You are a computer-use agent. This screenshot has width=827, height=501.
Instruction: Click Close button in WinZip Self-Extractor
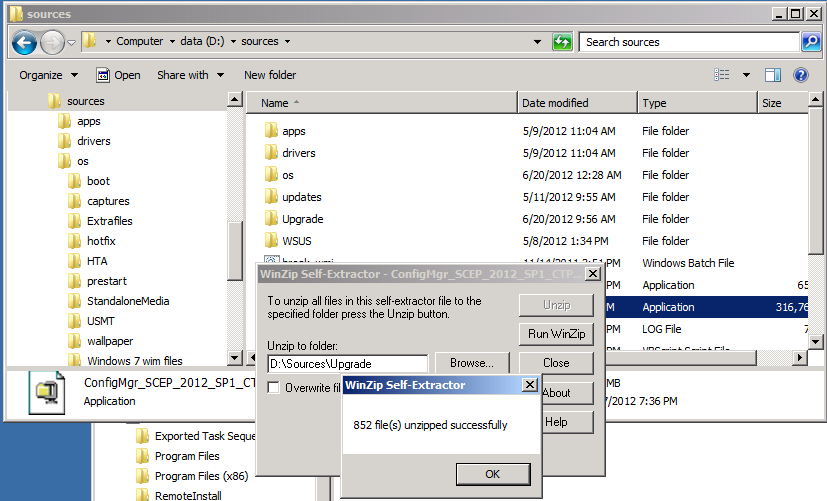[556, 363]
